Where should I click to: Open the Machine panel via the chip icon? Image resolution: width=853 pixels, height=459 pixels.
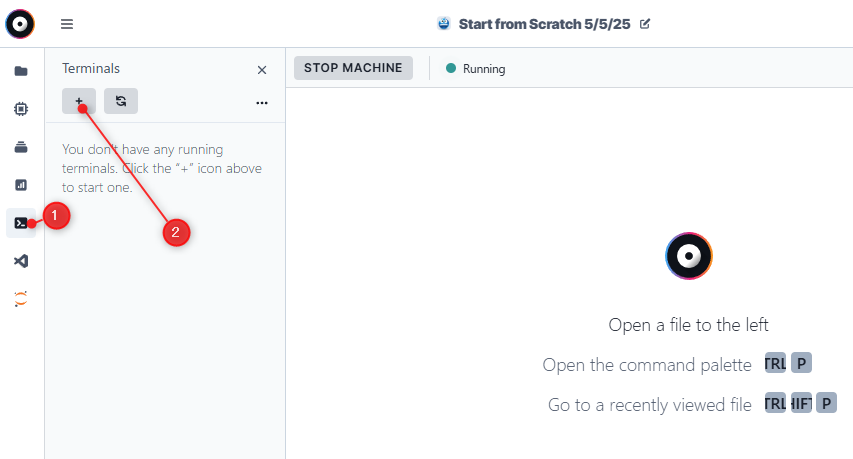[21, 109]
